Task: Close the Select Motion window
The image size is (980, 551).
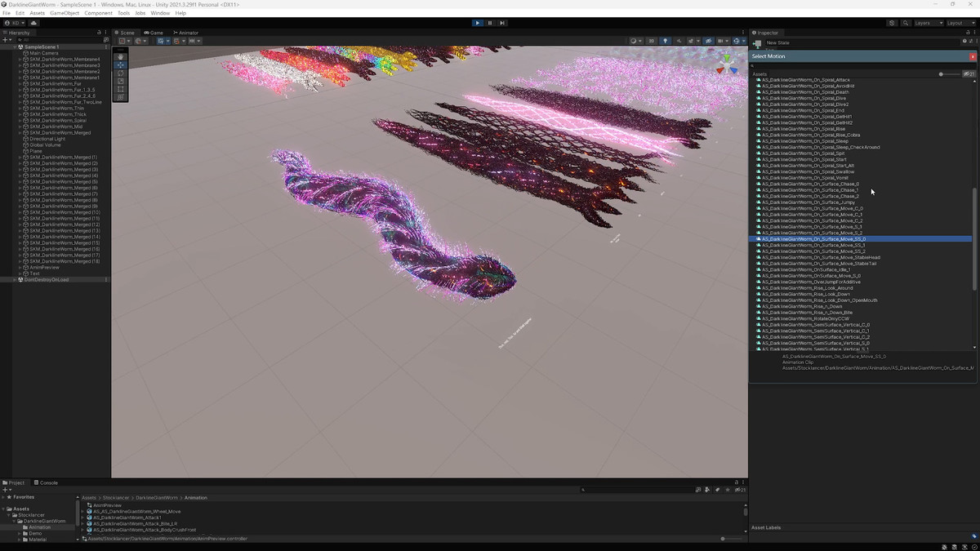Action: click(x=973, y=56)
